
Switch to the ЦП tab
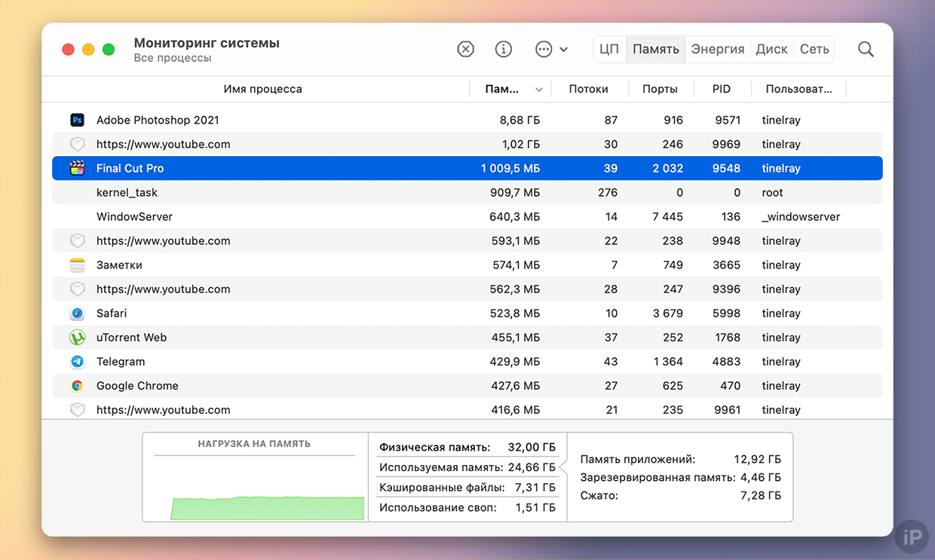[x=609, y=49]
